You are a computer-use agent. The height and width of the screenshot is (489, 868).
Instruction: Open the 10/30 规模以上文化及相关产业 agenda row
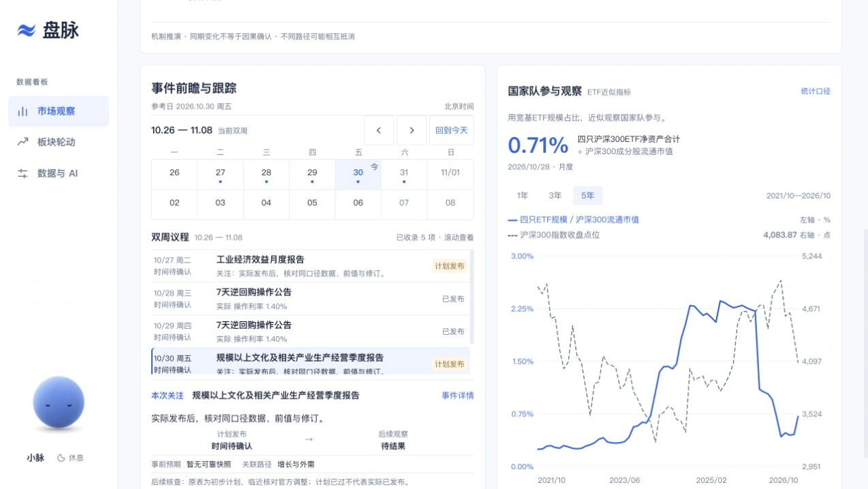tap(311, 361)
